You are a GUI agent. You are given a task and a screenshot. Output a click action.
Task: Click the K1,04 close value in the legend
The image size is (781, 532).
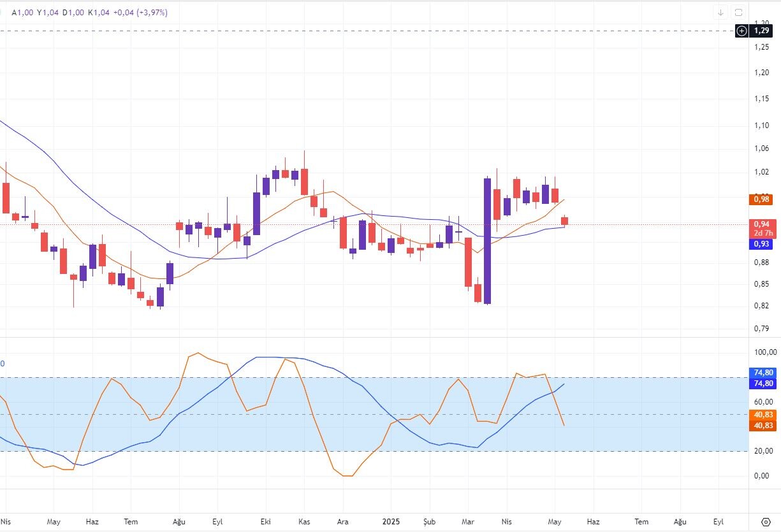99,12
